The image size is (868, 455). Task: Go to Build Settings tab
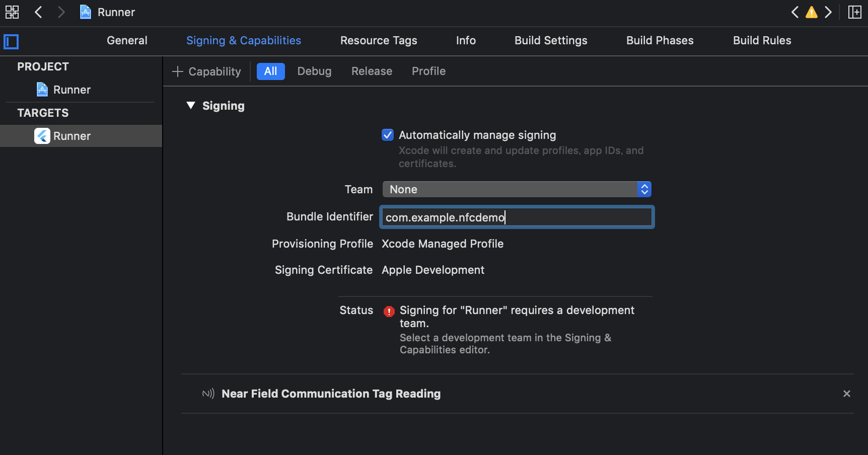coord(551,41)
